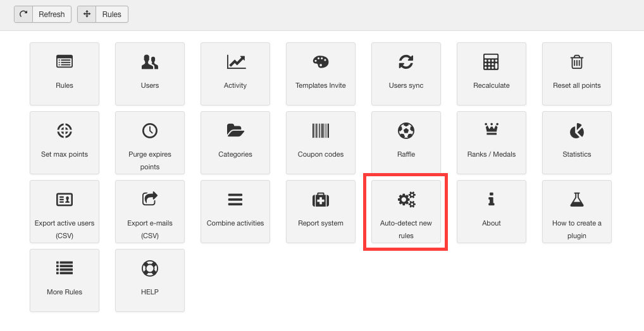Open the HELP lifebuoy tile
Screen dimensions: 644x331
pos(150,280)
